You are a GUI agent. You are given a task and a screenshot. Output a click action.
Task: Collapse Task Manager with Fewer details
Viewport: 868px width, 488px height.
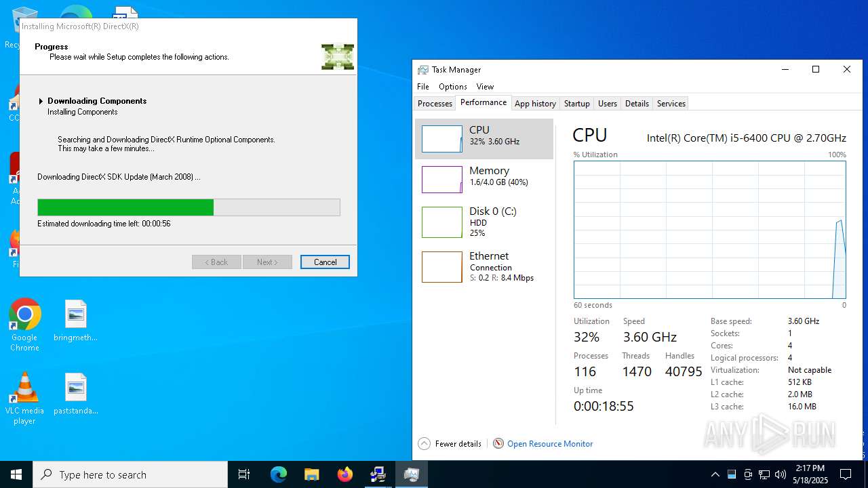(x=450, y=443)
